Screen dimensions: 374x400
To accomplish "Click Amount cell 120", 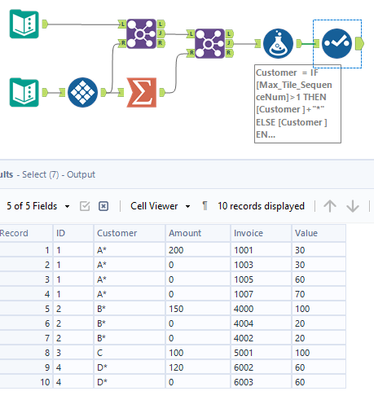I will click(x=198, y=367).
